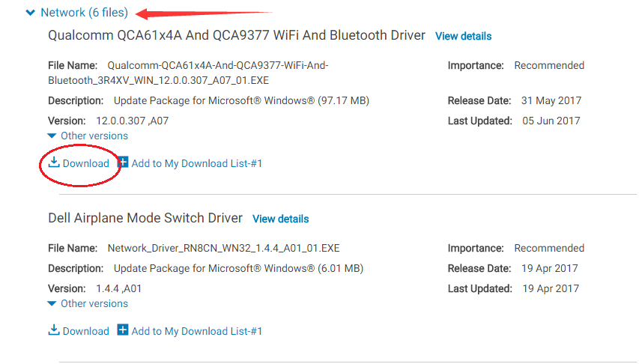
Task: Click last updated date 05 Jun 2017
Action: [x=551, y=121]
